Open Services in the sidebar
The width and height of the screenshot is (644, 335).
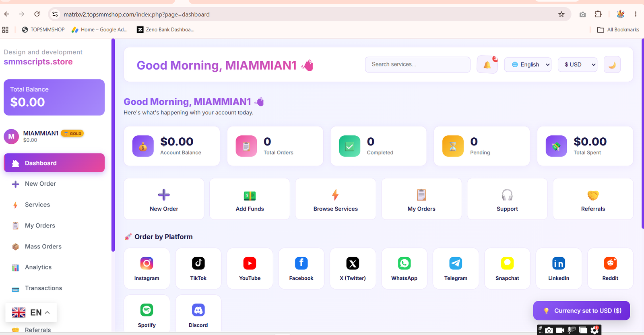(54, 205)
